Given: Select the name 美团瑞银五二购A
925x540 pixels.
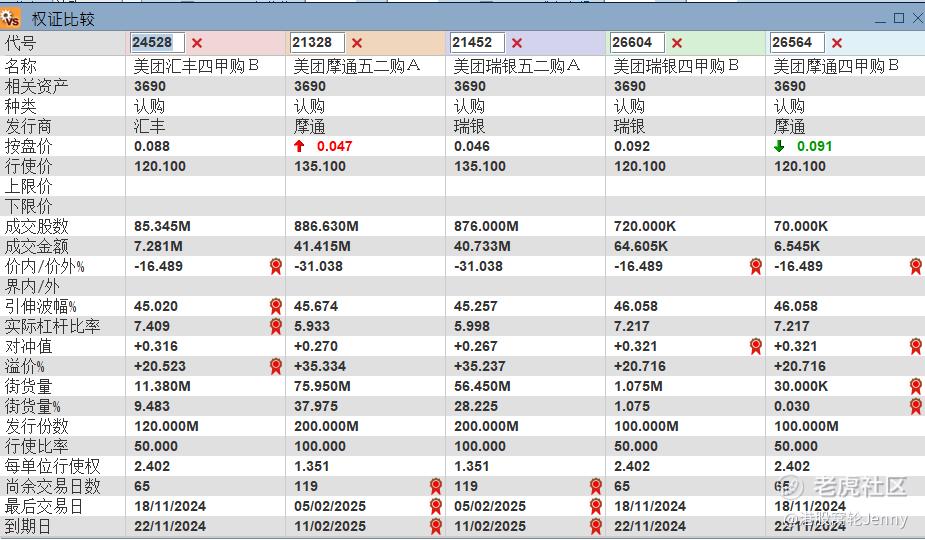Looking at the screenshot, I should tap(517, 66).
